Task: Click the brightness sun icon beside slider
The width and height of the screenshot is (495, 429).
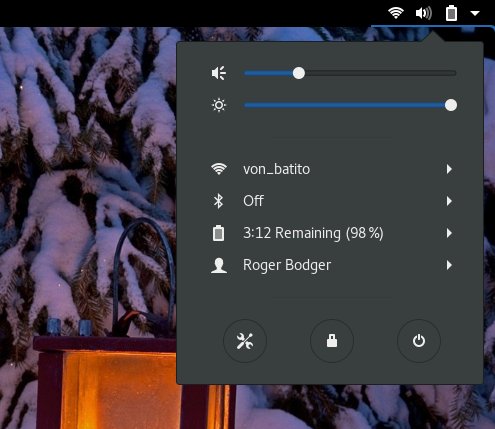Action: pyautogui.click(x=219, y=105)
